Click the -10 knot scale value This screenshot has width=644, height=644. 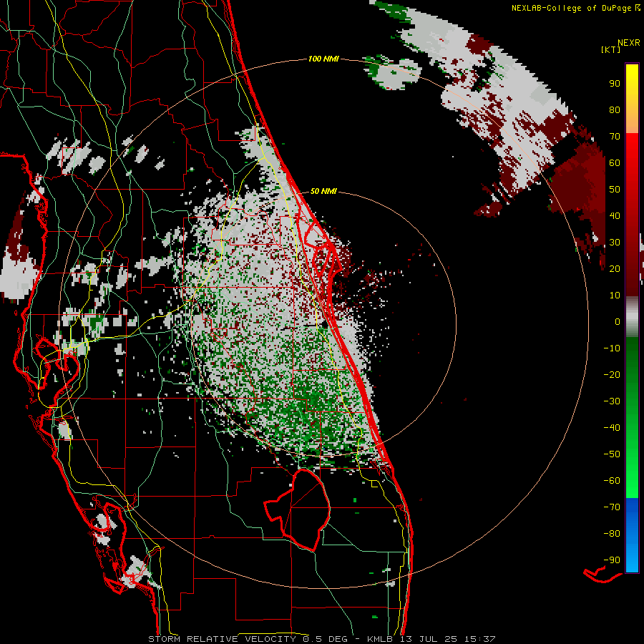pyautogui.click(x=612, y=348)
